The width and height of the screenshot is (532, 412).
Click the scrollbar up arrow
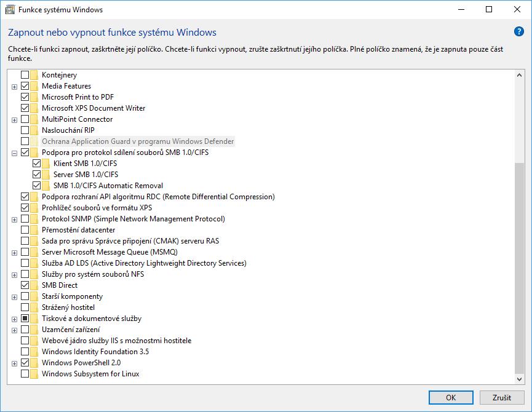click(520, 75)
